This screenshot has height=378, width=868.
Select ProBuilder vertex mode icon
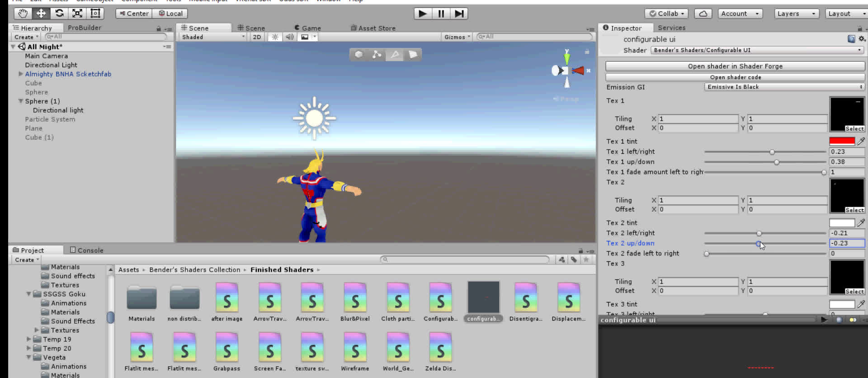click(377, 54)
